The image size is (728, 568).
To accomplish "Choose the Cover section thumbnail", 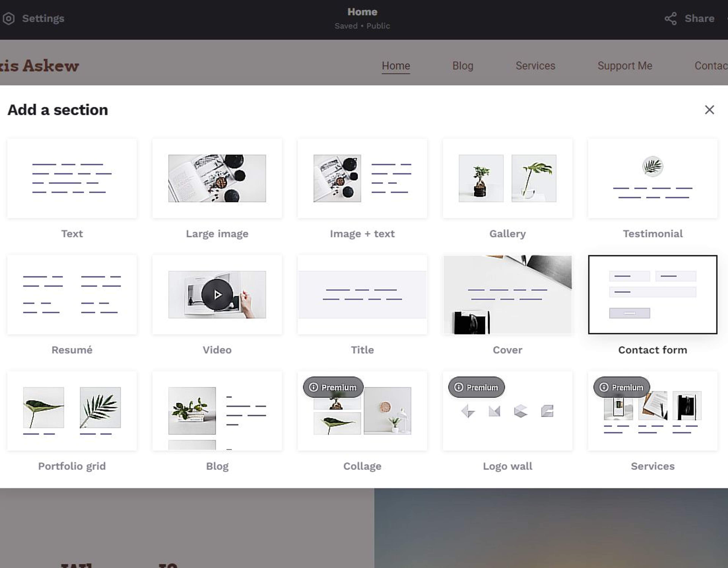I will (507, 295).
